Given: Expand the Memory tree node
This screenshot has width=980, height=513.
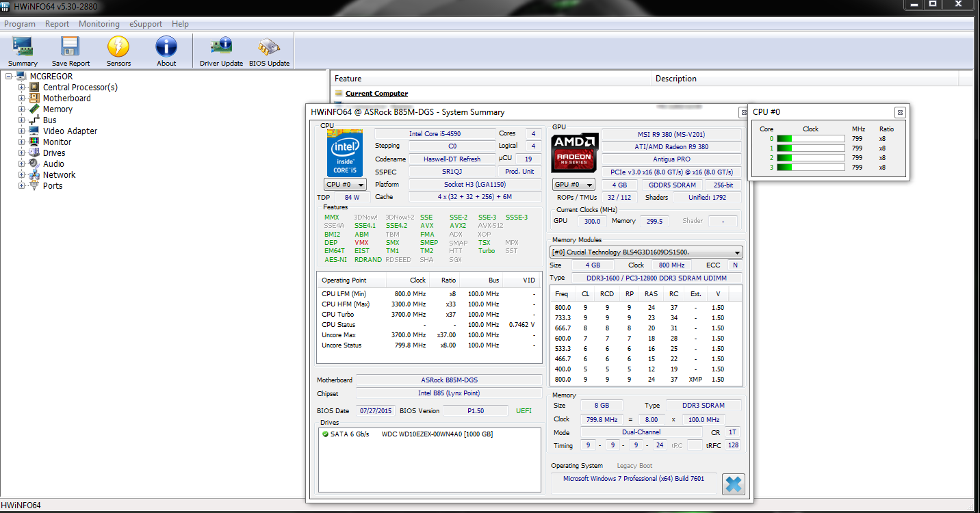Looking at the screenshot, I should (21, 109).
